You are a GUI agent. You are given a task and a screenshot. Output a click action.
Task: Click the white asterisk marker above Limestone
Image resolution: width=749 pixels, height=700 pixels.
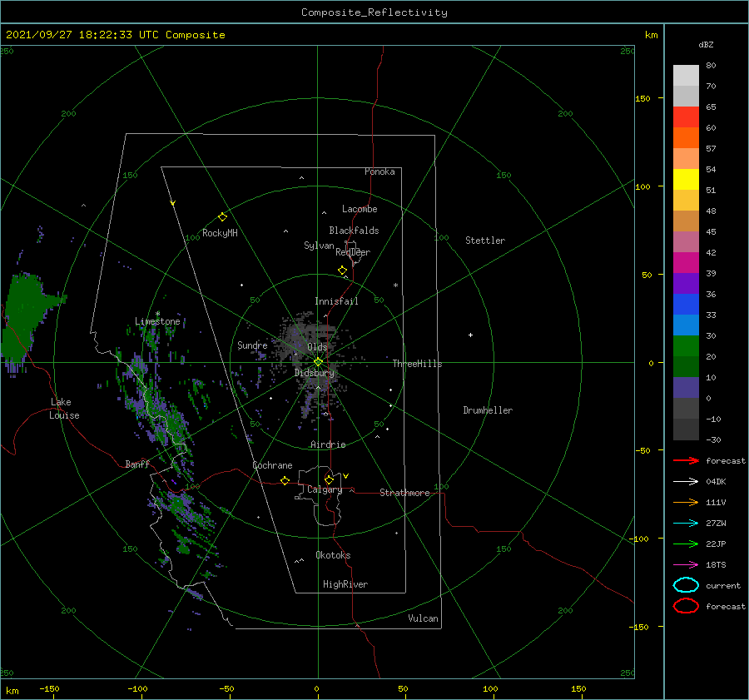click(x=157, y=314)
